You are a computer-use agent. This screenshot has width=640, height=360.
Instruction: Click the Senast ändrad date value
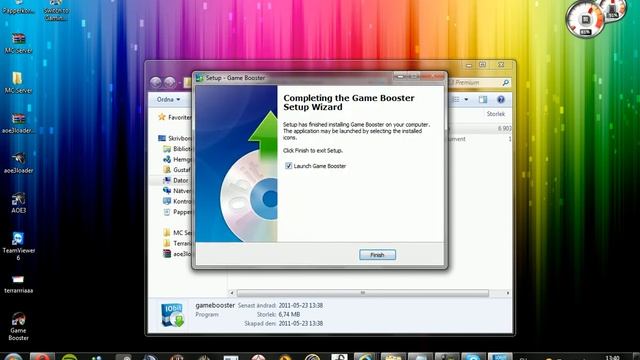click(301, 305)
